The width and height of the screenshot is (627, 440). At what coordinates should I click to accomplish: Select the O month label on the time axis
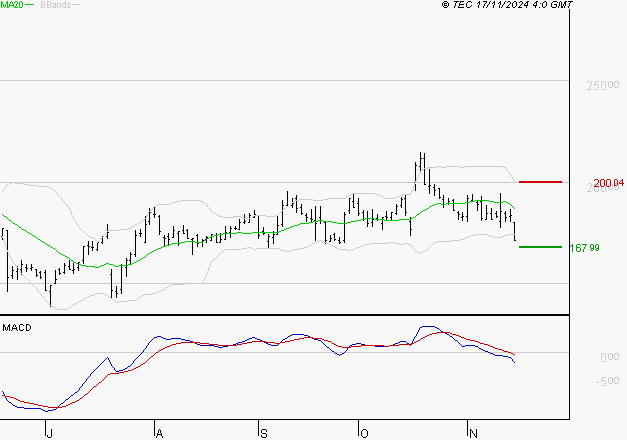(x=364, y=433)
